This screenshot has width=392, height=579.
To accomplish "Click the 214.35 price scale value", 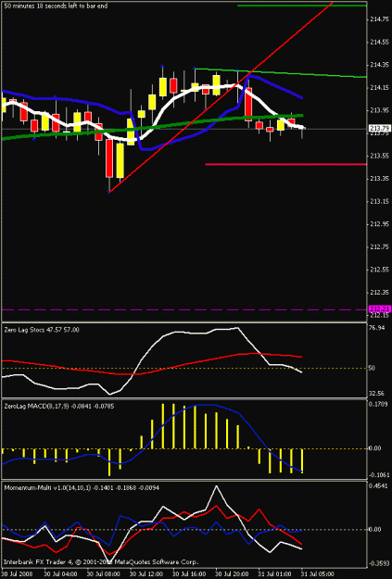I will [379, 65].
